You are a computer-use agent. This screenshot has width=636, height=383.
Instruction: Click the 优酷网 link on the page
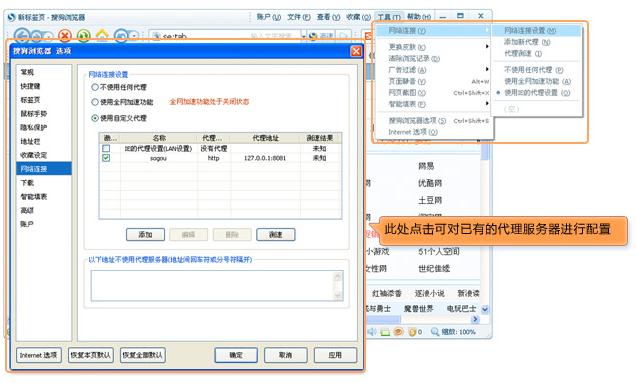pos(430,183)
